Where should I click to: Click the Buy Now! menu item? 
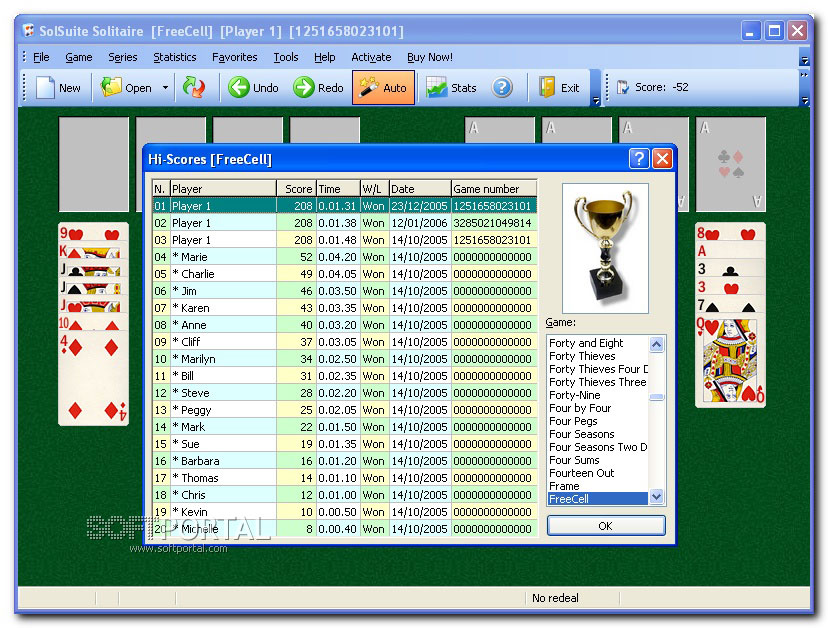430,57
